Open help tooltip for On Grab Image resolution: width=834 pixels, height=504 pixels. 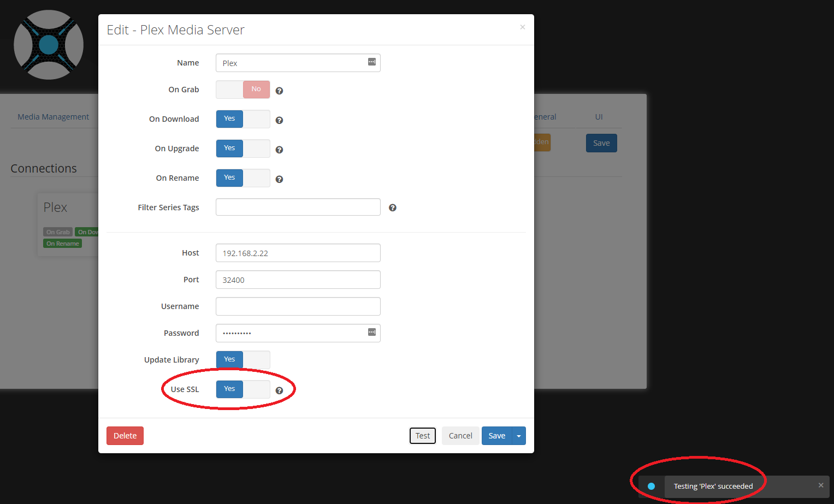click(x=279, y=91)
